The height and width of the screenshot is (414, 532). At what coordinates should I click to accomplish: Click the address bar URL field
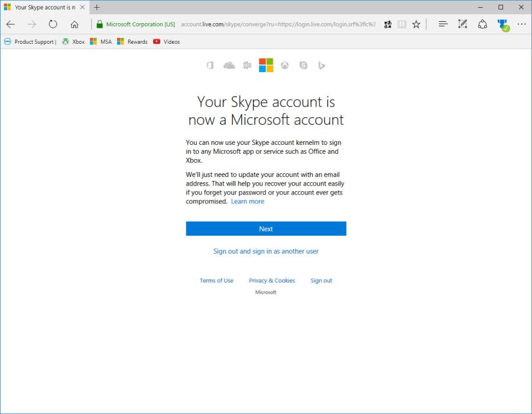click(x=278, y=24)
